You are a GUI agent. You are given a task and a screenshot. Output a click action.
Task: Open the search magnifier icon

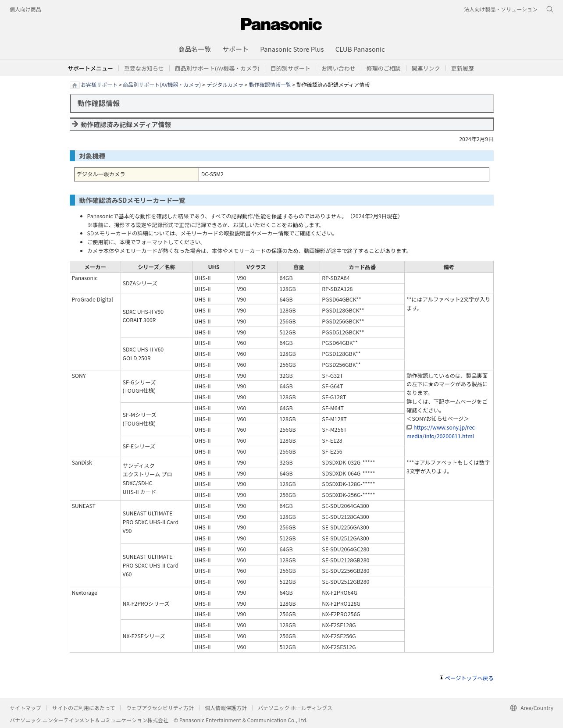coord(549,9)
